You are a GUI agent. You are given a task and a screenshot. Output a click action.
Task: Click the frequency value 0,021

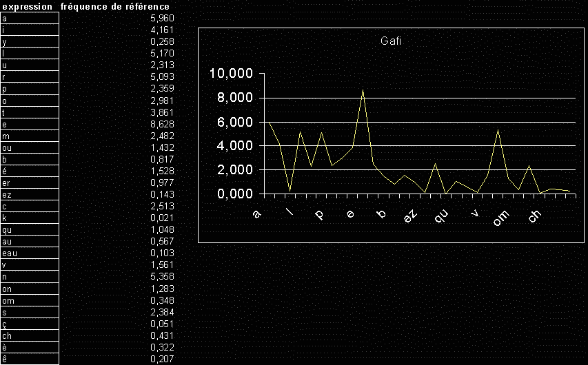pos(162,218)
